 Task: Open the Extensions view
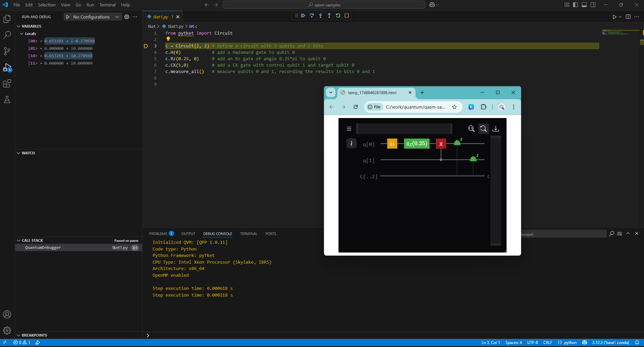[x=7, y=83]
